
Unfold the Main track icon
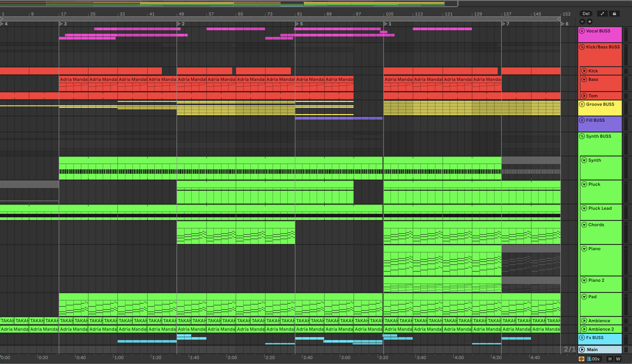tap(582, 350)
